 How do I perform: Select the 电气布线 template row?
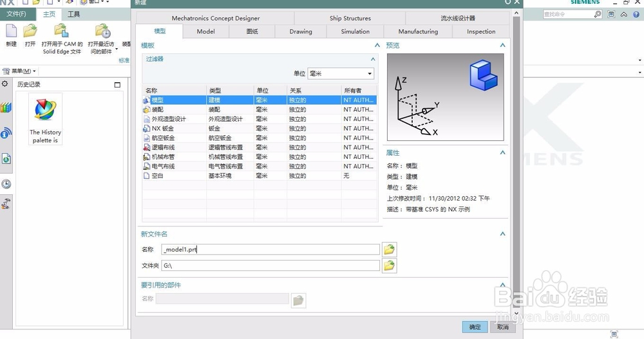tap(259, 166)
